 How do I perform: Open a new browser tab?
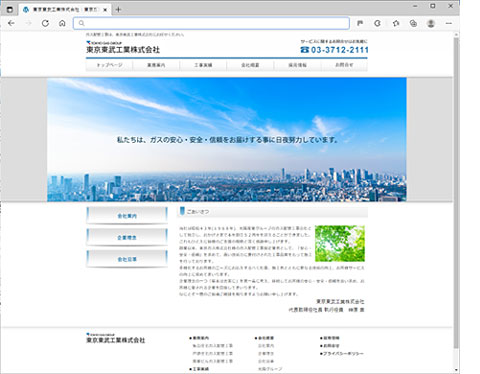(x=118, y=10)
